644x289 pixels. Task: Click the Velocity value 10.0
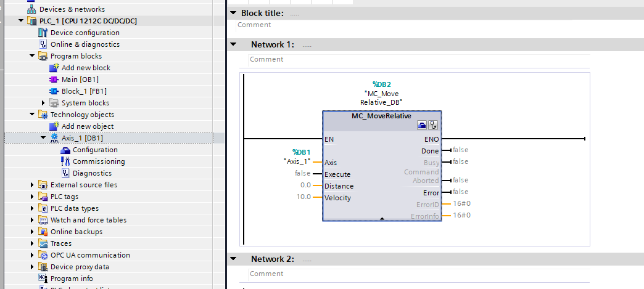[303, 197]
